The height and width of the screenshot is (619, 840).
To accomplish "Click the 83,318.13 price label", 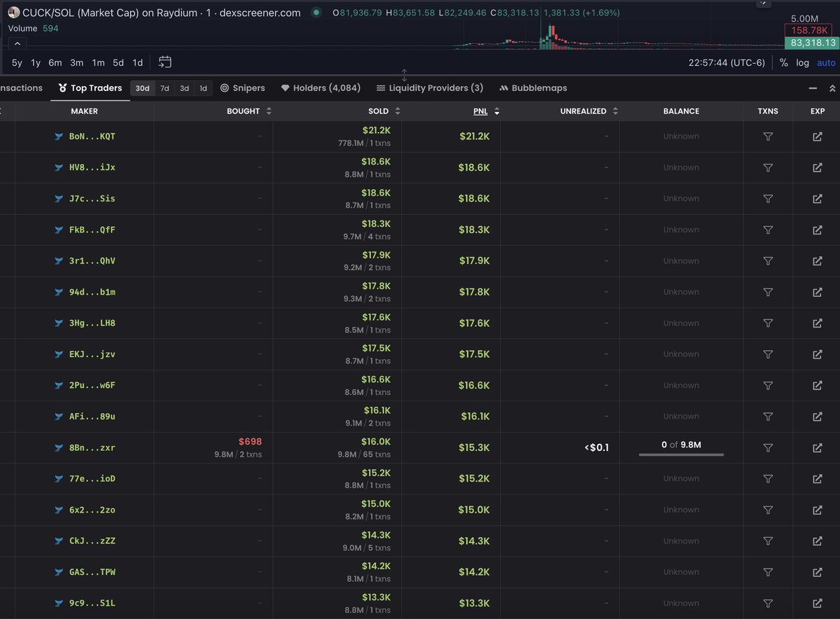I will [x=812, y=43].
